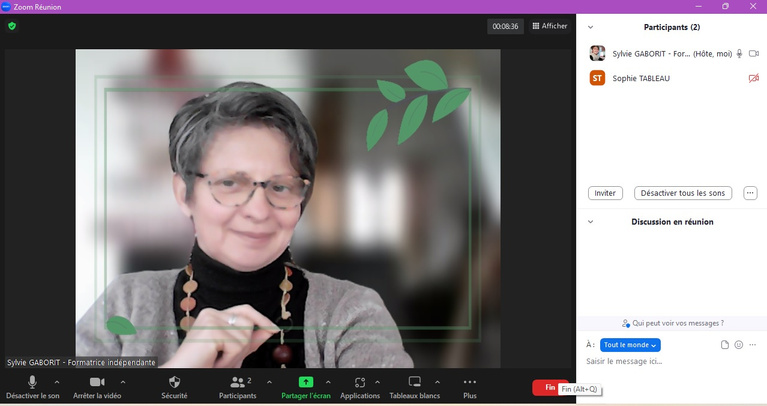Expand the Tableaux blancs options arrow
The image size is (767, 406).
pyautogui.click(x=437, y=382)
